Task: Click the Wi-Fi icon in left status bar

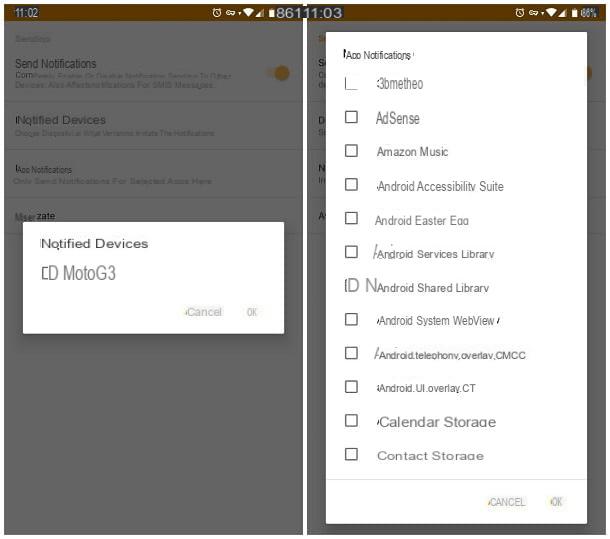Action: [x=248, y=13]
